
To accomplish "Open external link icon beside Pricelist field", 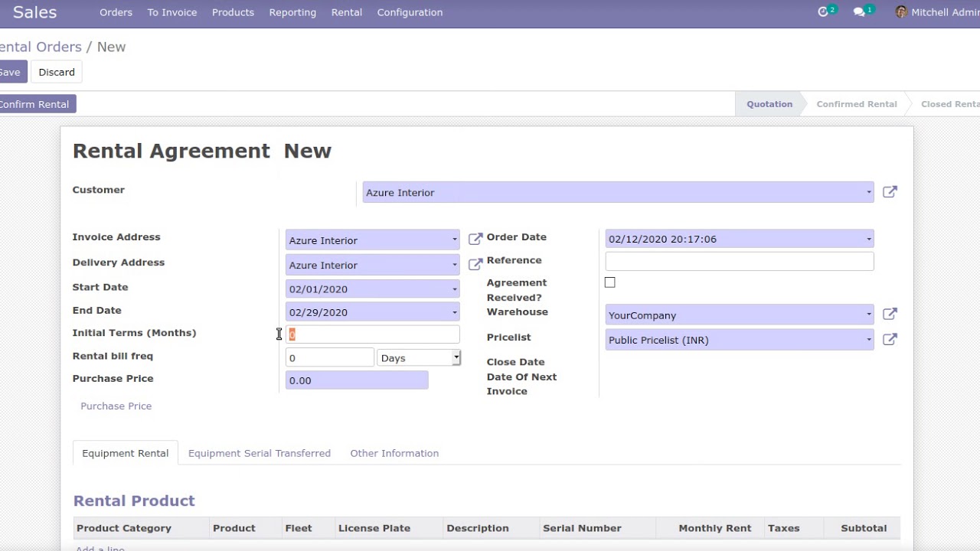I will [890, 340].
